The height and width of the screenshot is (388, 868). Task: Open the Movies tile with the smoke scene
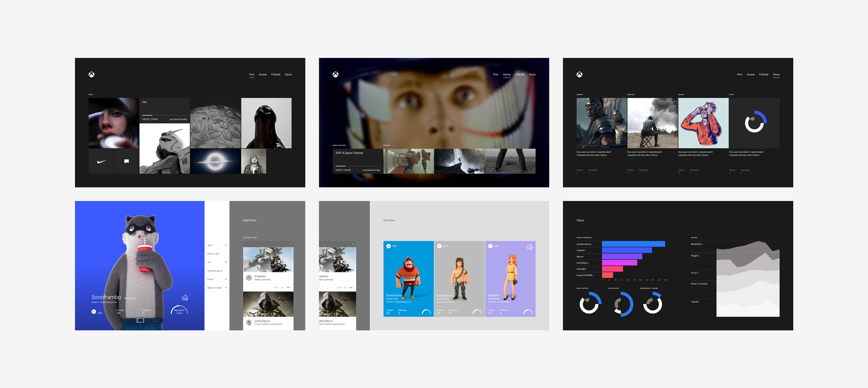[652, 123]
